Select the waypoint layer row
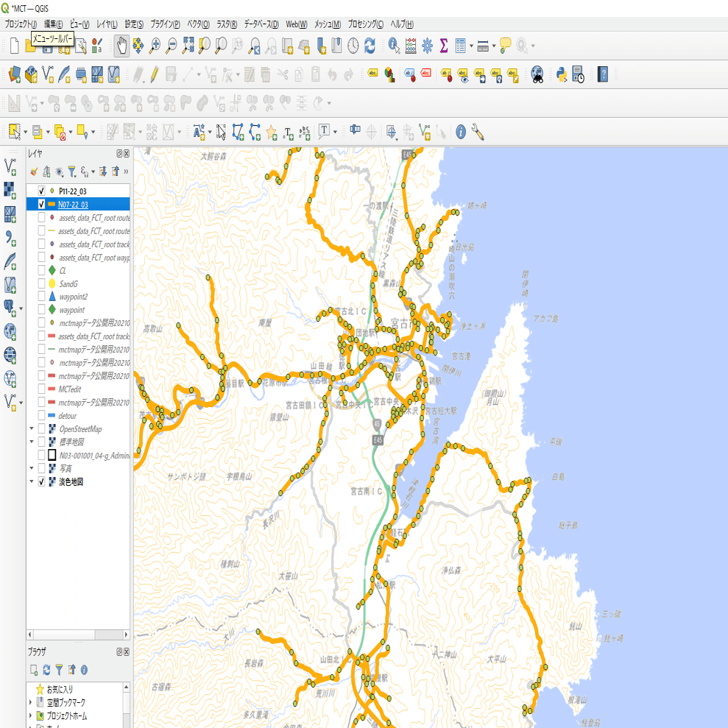This screenshot has width=728, height=728. pyautogui.click(x=78, y=310)
